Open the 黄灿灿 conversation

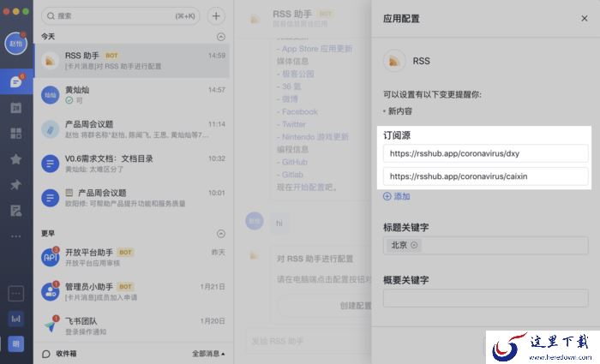[132, 95]
